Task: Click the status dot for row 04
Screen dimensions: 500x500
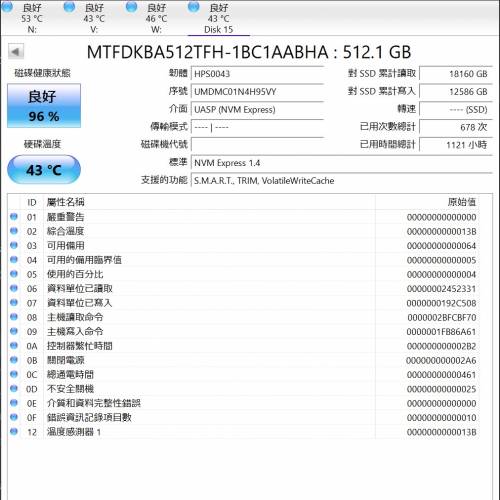Action: 14,260
